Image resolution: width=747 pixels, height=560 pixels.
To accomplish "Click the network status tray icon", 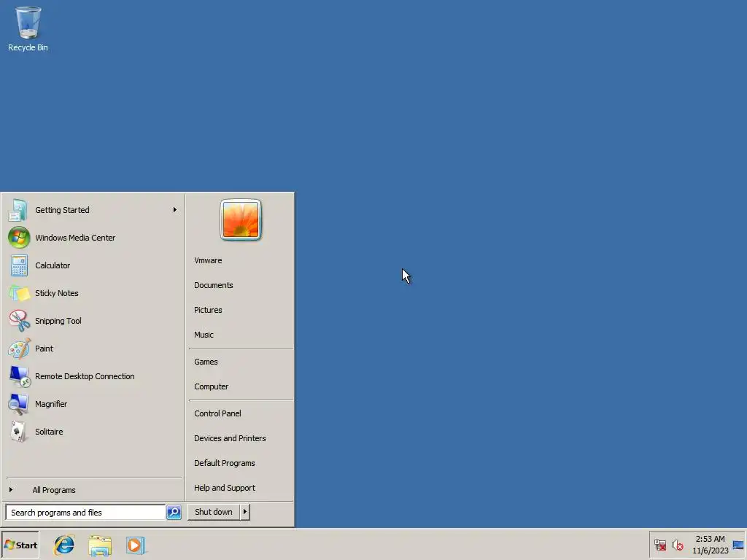I will point(659,545).
